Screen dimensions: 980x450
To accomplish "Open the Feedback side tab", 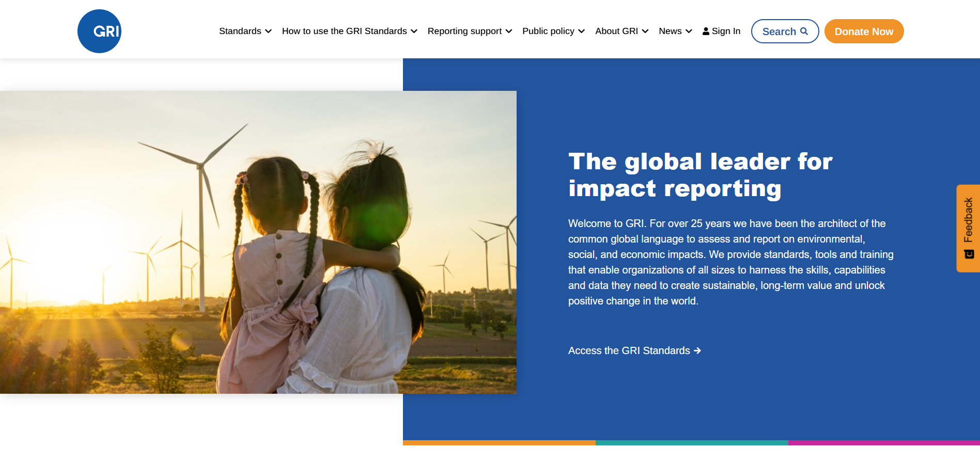I will coord(968,228).
